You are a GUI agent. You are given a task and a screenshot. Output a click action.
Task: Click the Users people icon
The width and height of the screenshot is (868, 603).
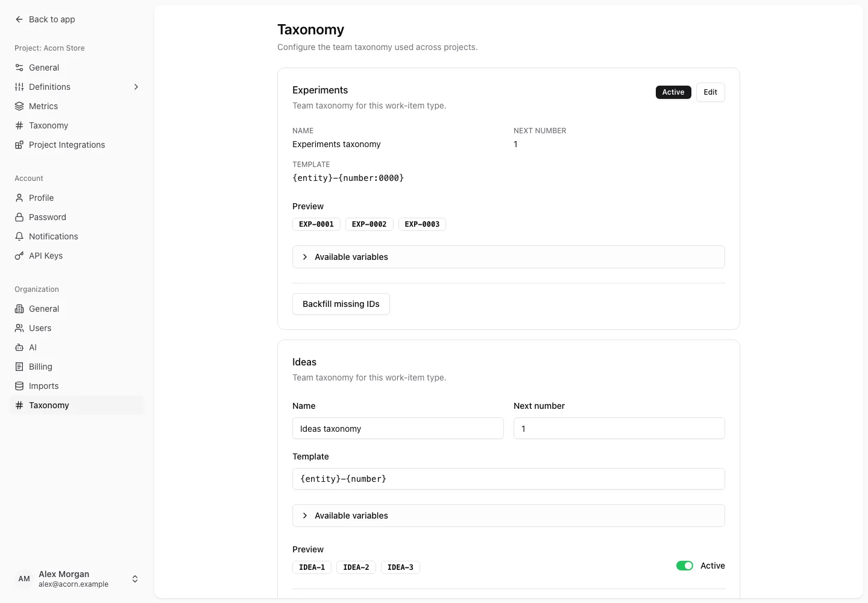[19, 328]
